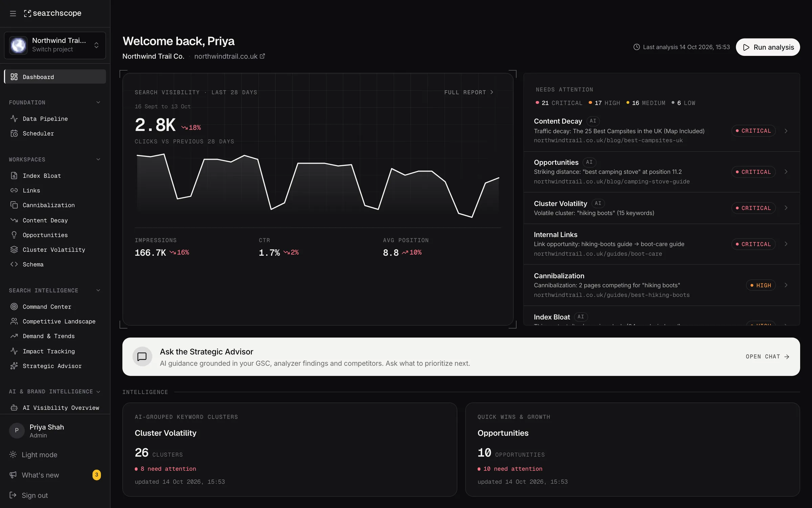812x508 pixels.
Task: Open What's new announcements
Action: click(55, 475)
